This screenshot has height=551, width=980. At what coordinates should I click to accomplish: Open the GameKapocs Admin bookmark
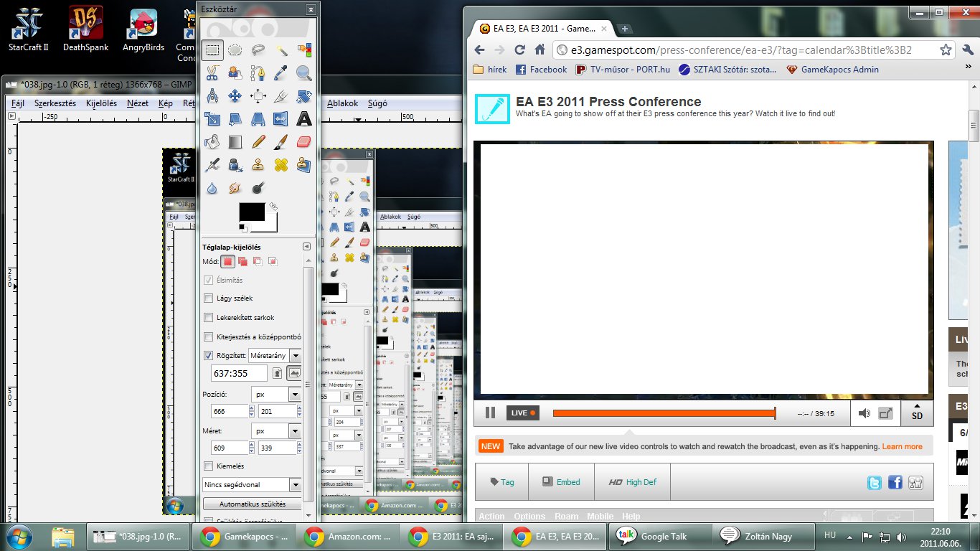coord(833,70)
